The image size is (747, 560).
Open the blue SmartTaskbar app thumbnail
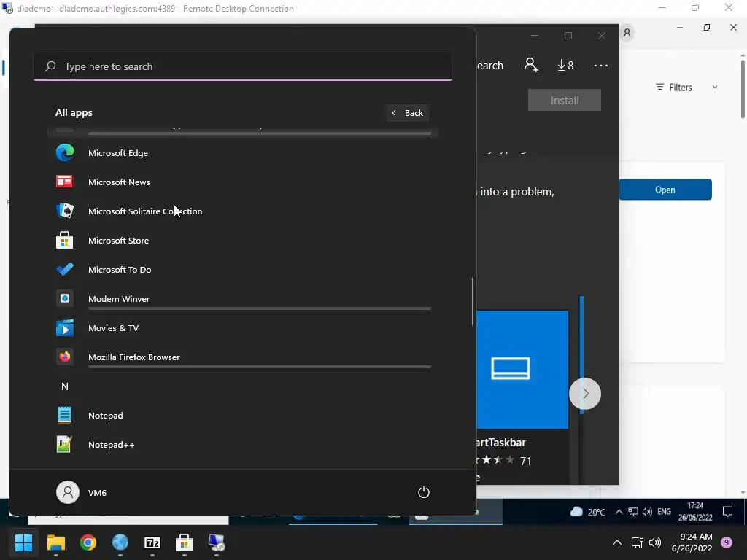click(522, 369)
